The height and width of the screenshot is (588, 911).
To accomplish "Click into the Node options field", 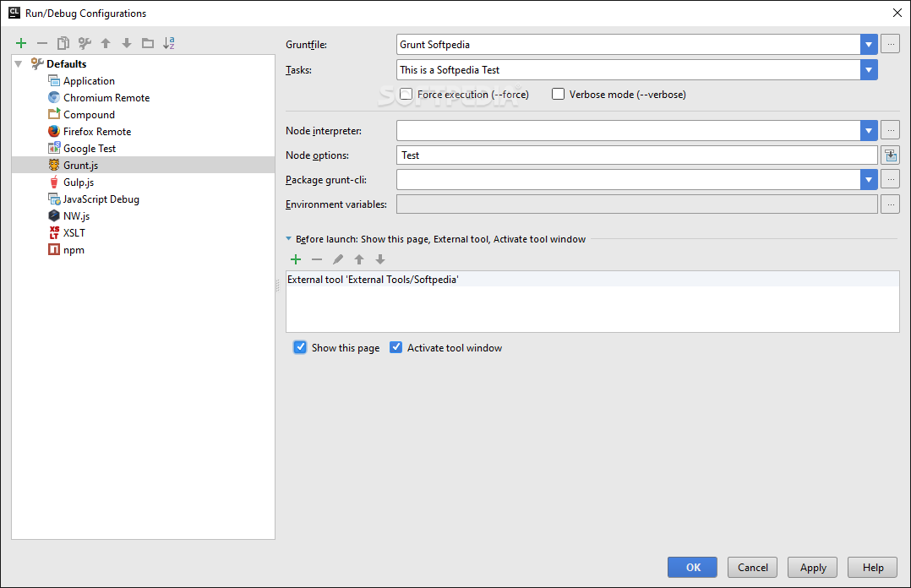I will click(x=637, y=155).
